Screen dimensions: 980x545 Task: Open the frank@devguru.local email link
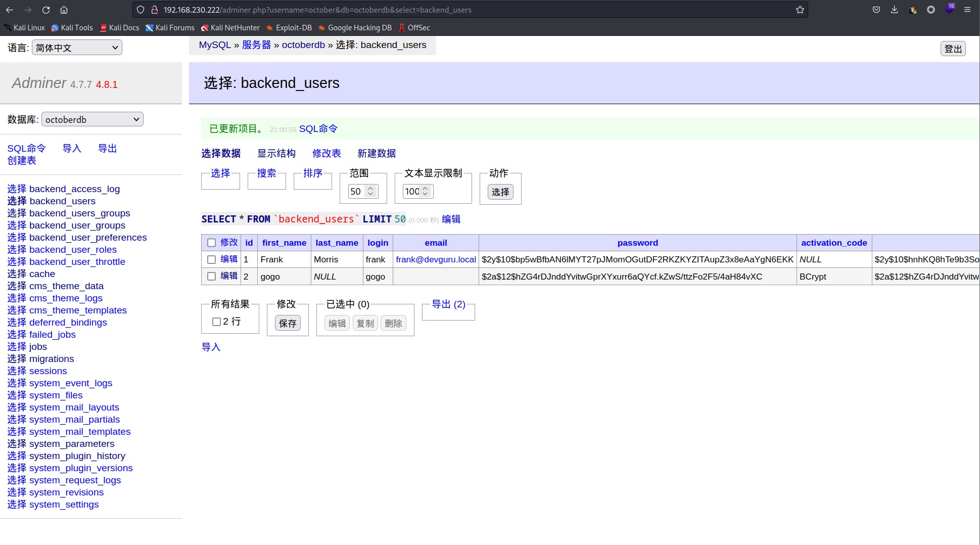(x=436, y=259)
